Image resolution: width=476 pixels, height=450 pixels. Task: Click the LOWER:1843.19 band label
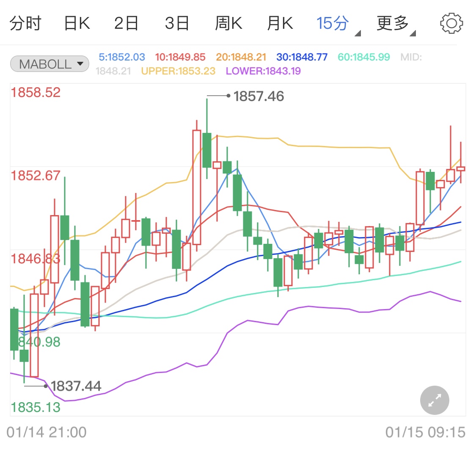(263, 71)
